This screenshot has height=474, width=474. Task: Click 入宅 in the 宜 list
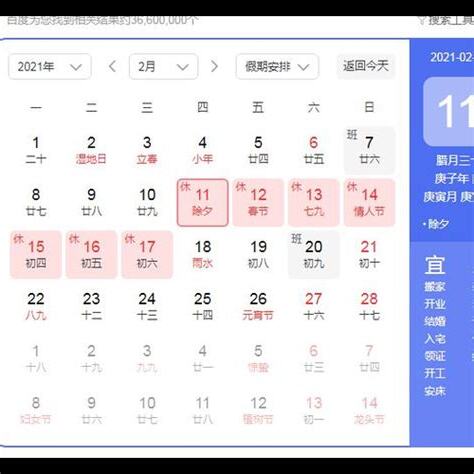(x=435, y=339)
